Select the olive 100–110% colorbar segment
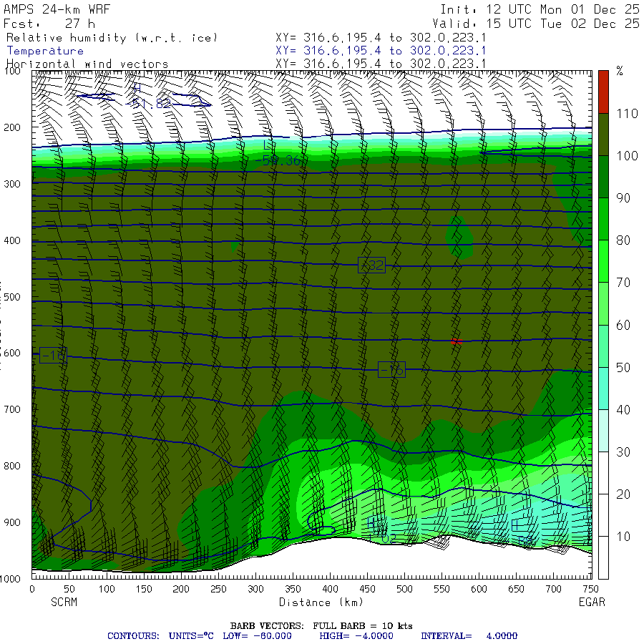The image size is (644, 644). tap(603, 135)
